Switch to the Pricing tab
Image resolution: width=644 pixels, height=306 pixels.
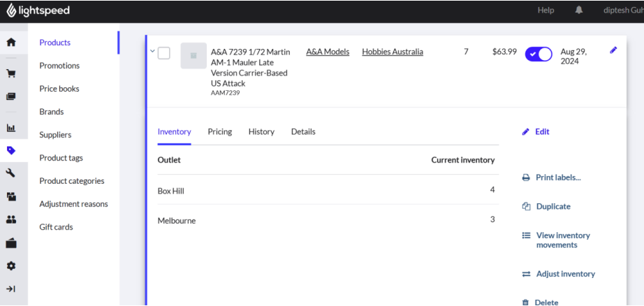click(x=220, y=132)
